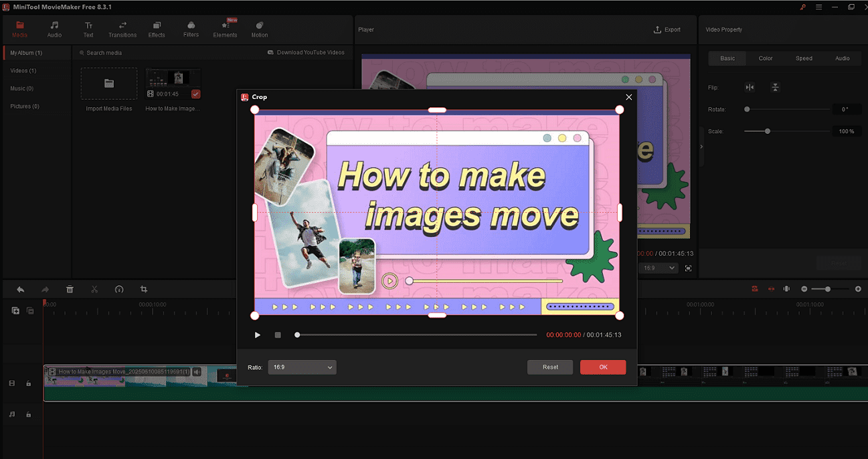Select the Elements panel icon

225,28
